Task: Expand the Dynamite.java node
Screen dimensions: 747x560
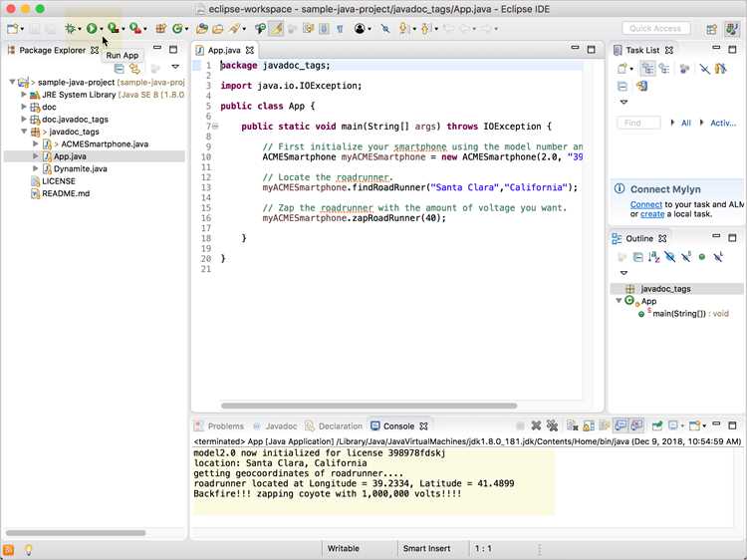Action: click(35, 168)
